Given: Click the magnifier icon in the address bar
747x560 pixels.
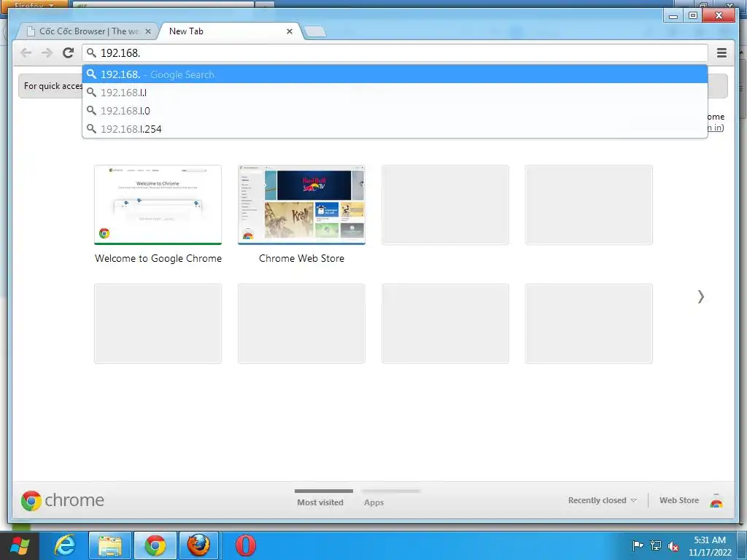Looking at the screenshot, I should coord(91,52).
